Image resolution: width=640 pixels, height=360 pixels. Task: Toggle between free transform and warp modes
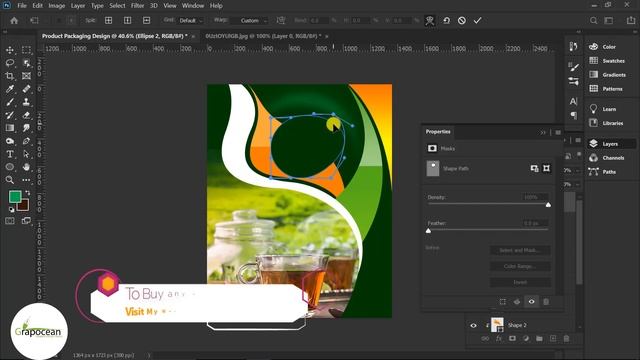coord(429,20)
